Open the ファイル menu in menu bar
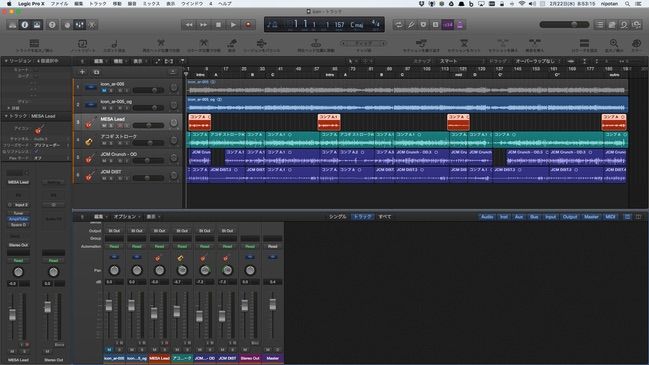 [59, 4]
